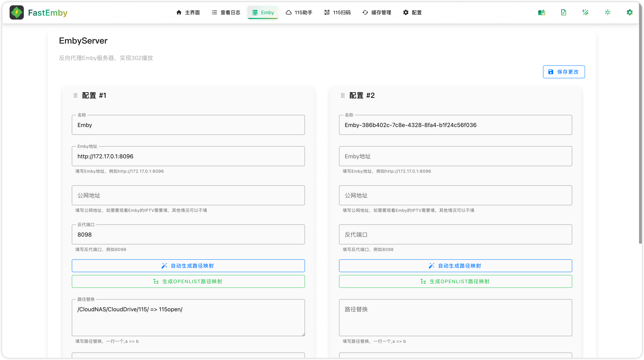Open 查看日志 log tab
The height and width of the screenshot is (360, 644).
226,12
